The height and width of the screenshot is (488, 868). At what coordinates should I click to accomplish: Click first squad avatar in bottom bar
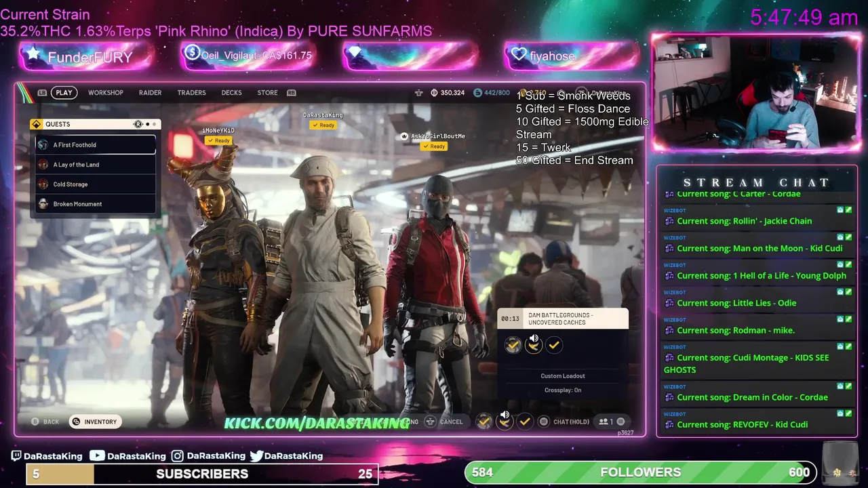click(x=484, y=422)
